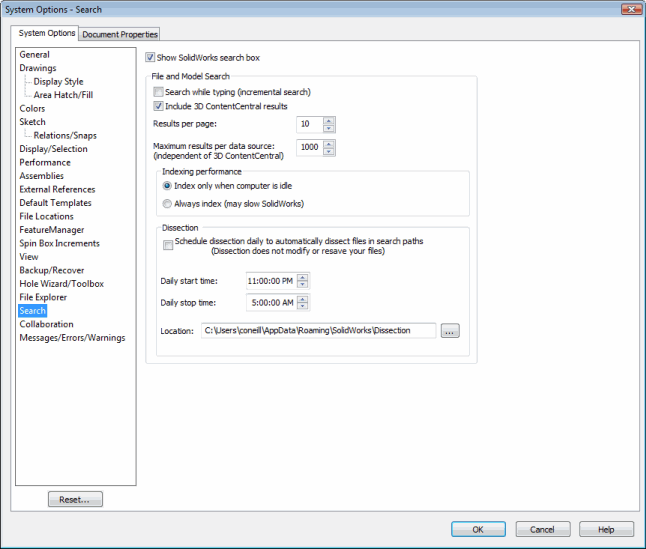
Task: Open Default Templates category
Action: [x=55, y=203]
